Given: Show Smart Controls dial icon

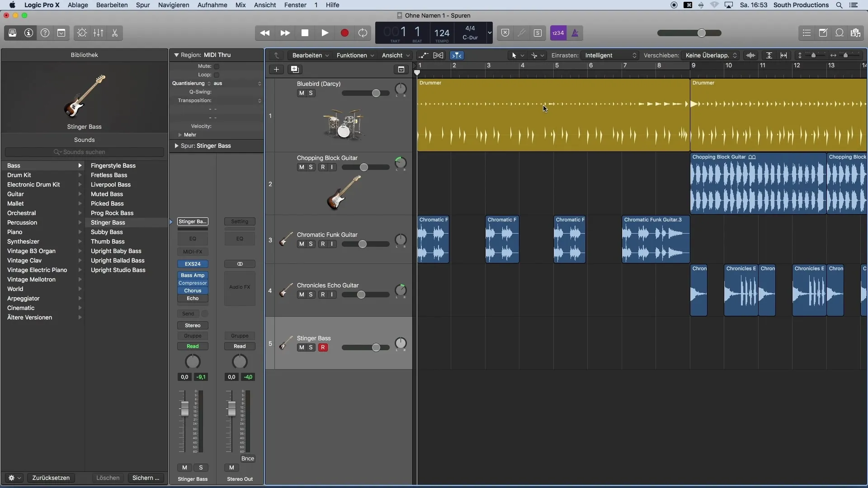Looking at the screenshot, I should 82,33.
